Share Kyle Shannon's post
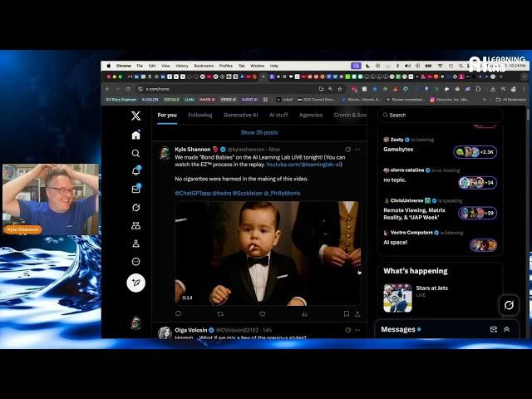Screen dimensions: 532x399 pos(357,314)
